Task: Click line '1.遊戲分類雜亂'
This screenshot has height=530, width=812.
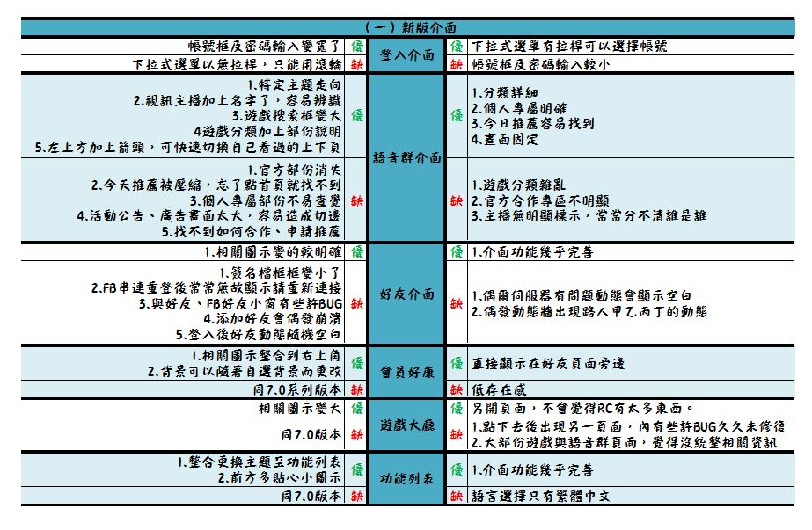Action: 518,185
